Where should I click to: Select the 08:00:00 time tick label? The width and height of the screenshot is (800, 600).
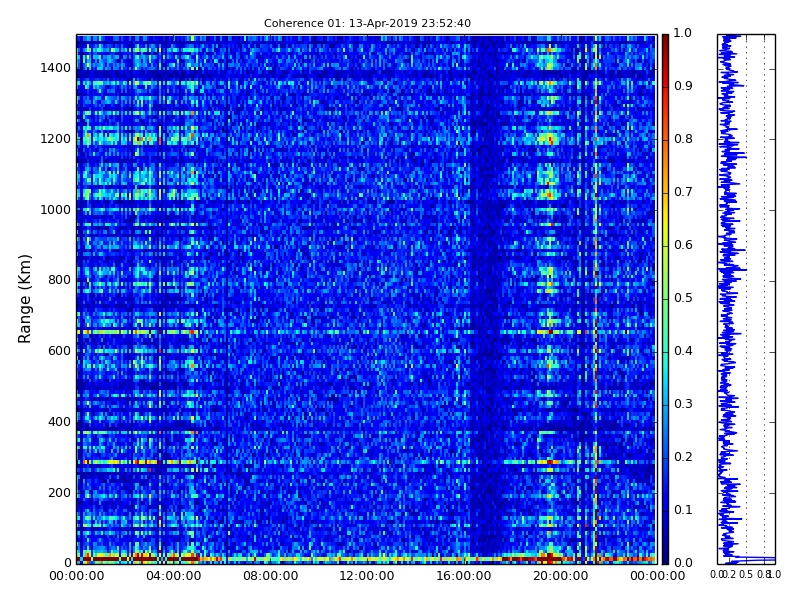pyautogui.click(x=270, y=576)
